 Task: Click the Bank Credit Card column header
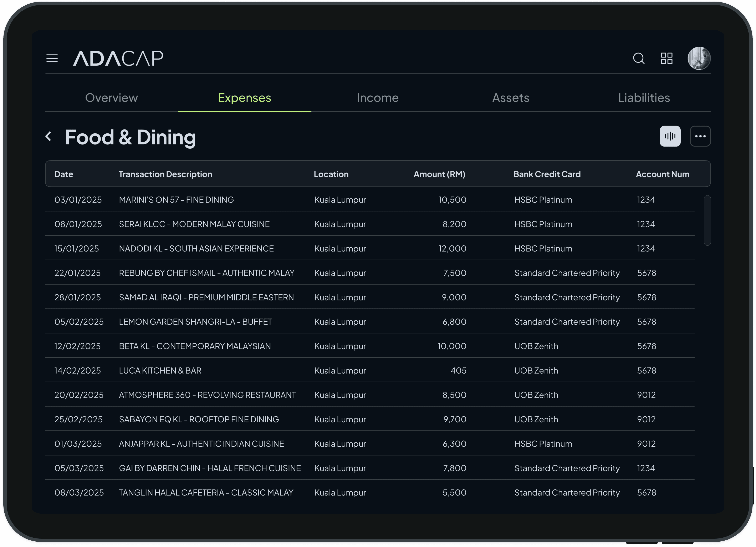coord(547,174)
